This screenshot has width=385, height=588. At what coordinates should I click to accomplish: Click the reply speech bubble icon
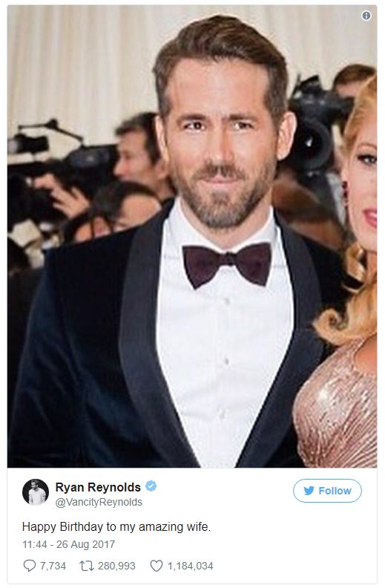point(29,566)
